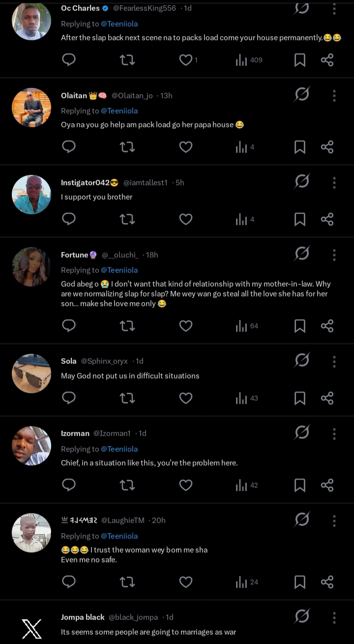Tap Grok icon on Sola's comment
The height and width of the screenshot is (644, 354).
point(302,360)
